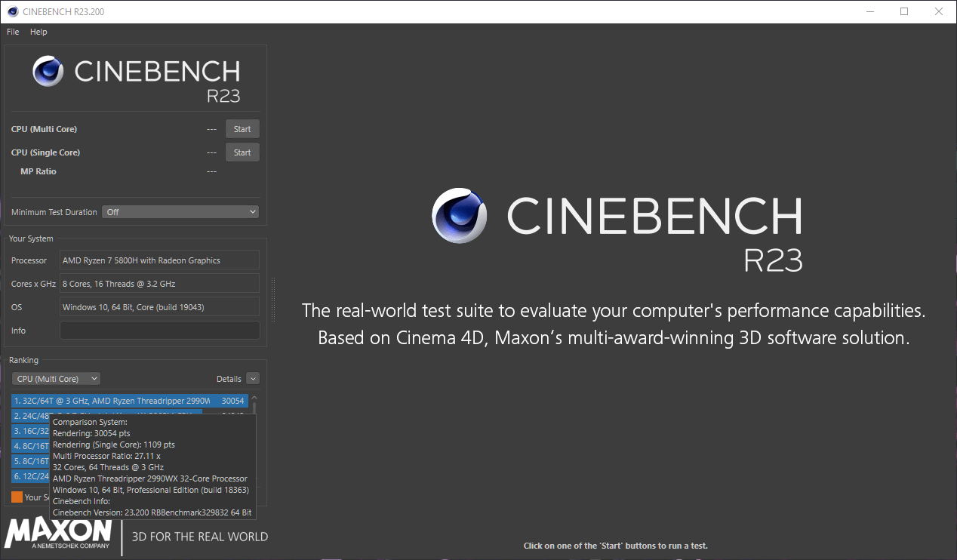Click the Processor field showing Ryzen 7 5800H
Image resolution: width=957 pixels, height=560 pixels.
click(x=159, y=260)
